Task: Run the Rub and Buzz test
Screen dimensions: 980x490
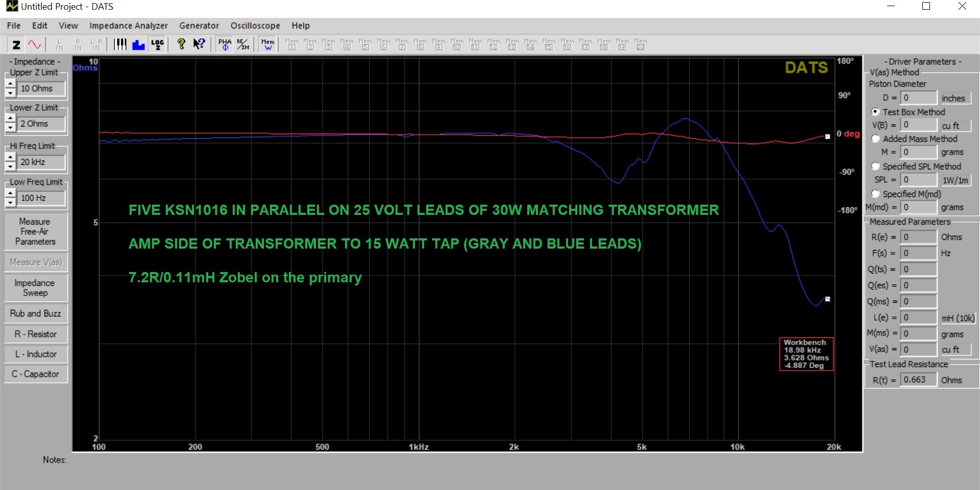Action: 35,313
